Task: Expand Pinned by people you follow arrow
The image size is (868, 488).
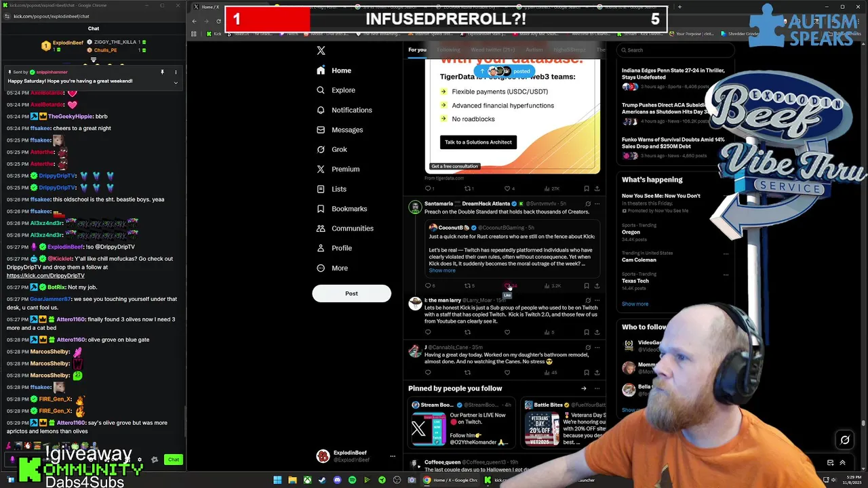Action: (583, 388)
